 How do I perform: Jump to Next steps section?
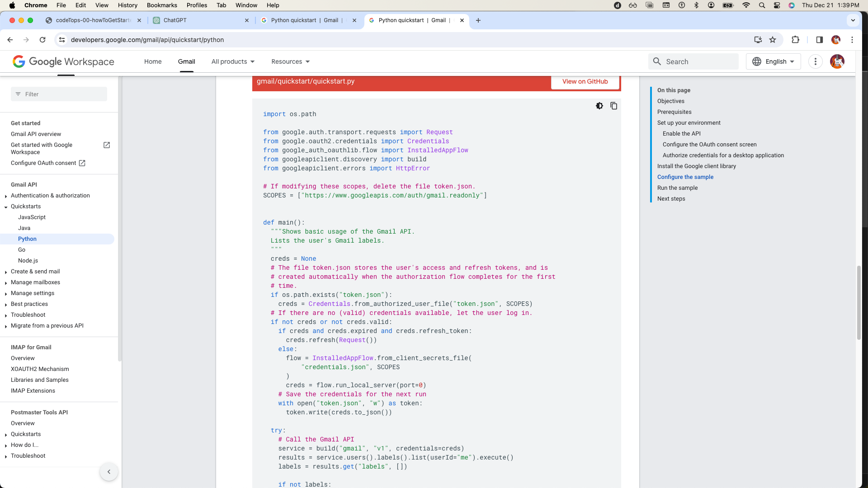[671, 199]
